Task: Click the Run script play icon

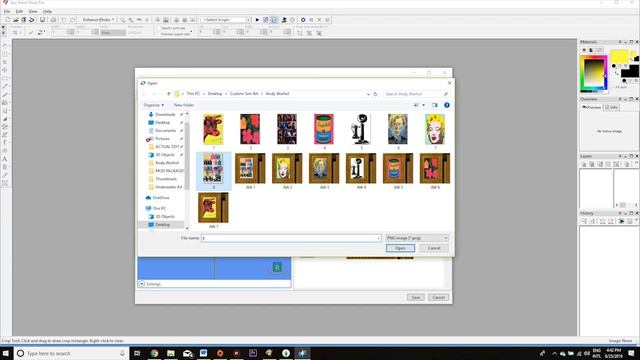Action: pos(257,20)
